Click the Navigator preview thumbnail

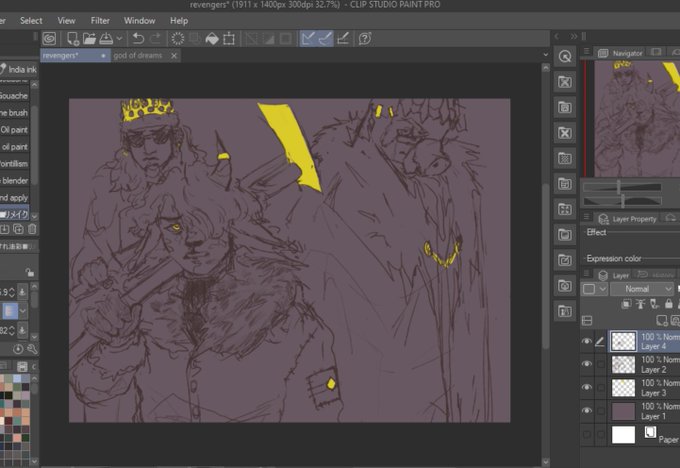click(637, 118)
